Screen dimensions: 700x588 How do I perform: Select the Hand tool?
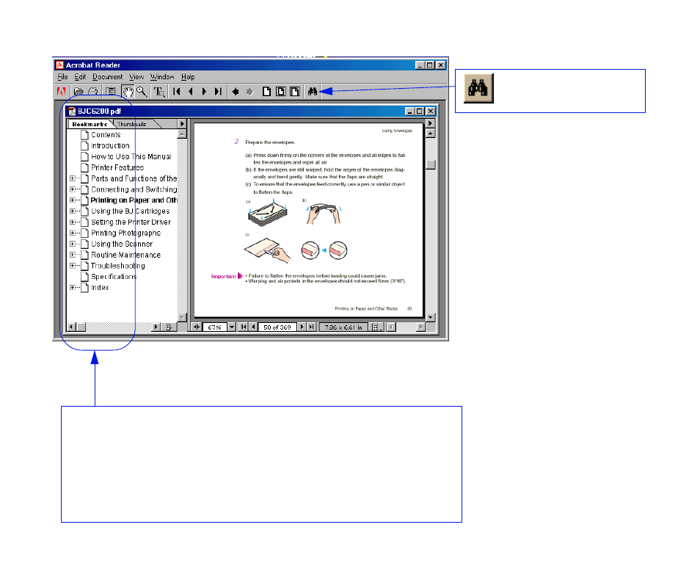[128, 92]
